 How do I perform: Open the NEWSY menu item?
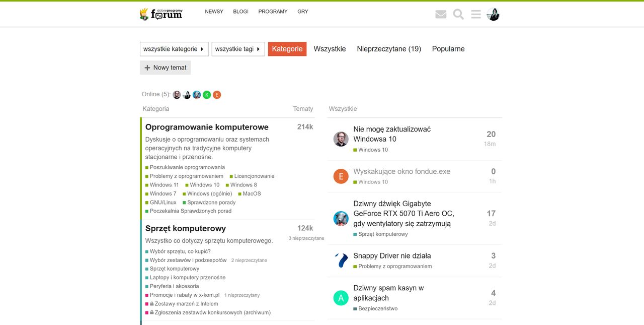214,11
